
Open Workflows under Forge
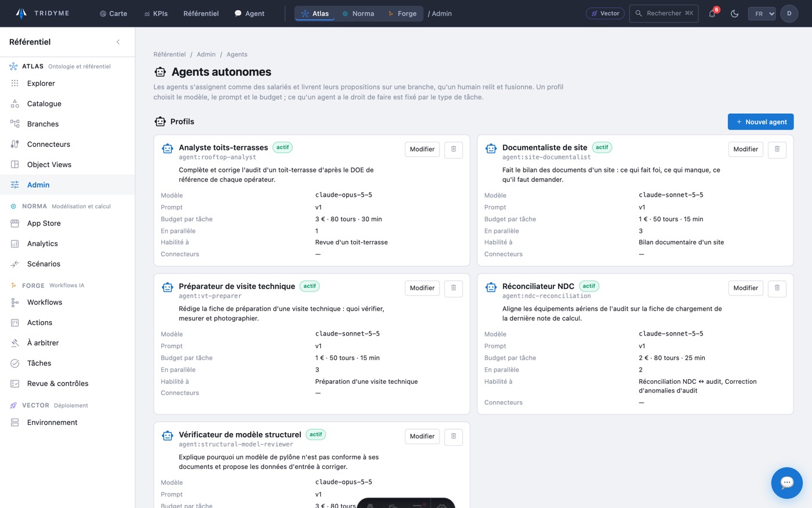tap(67, 302)
